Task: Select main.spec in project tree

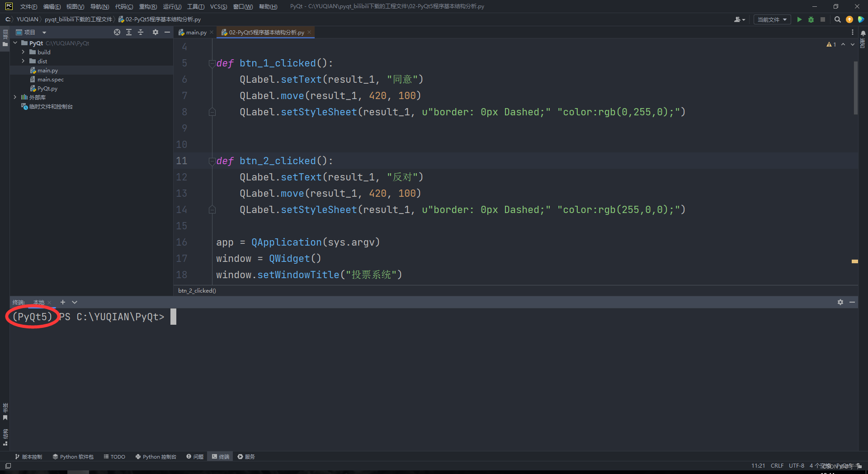Action: click(50, 79)
